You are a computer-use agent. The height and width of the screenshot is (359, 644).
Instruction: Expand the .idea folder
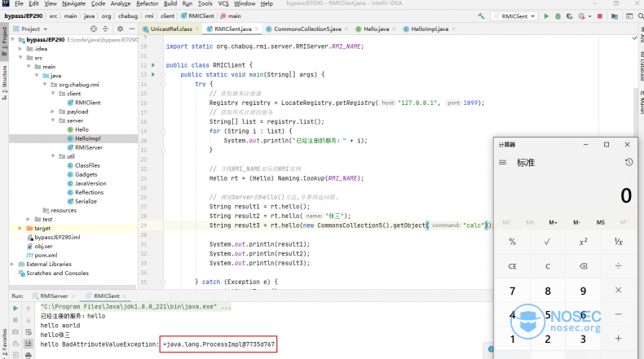pyautogui.click(x=20, y=49)
